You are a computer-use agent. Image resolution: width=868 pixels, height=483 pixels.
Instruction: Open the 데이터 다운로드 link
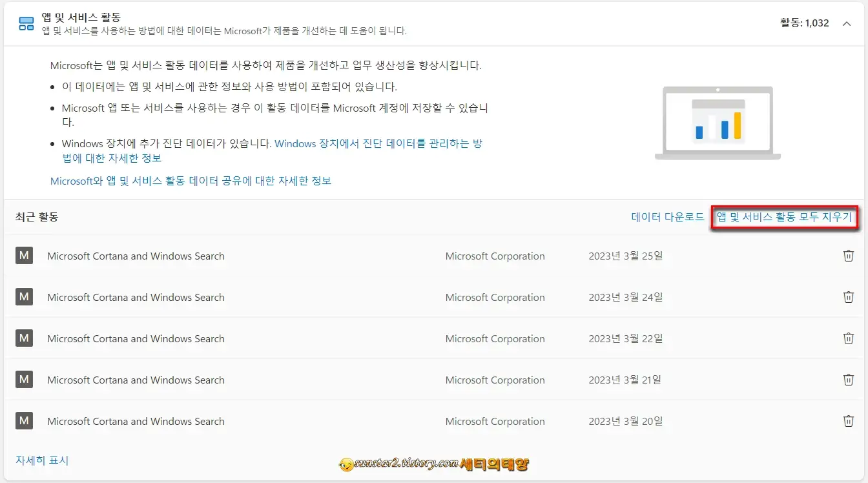[x=667, y=218]
